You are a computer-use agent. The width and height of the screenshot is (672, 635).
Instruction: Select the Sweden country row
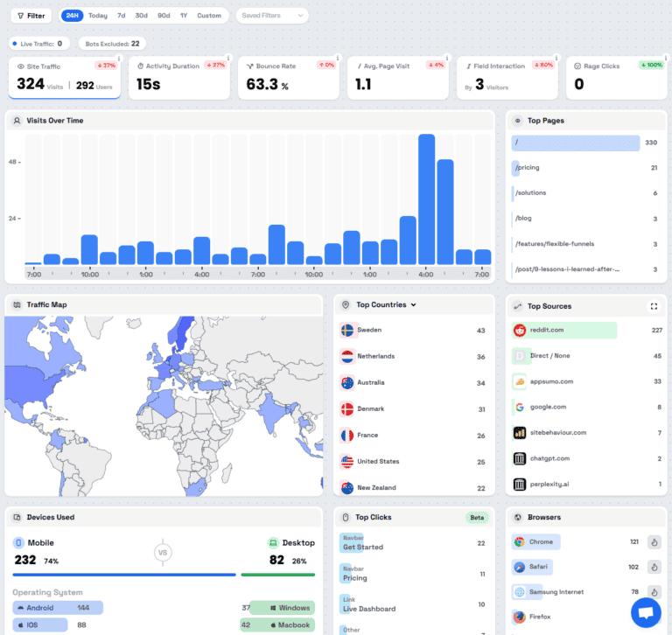414,331
